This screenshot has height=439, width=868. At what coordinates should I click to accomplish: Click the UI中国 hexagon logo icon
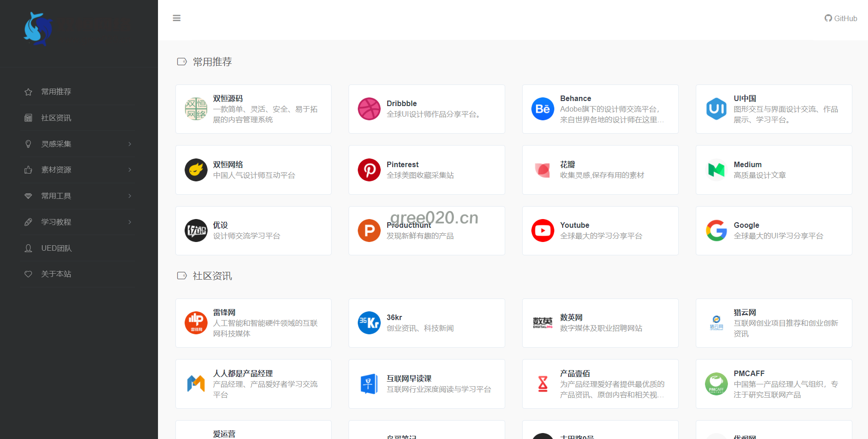coord(716,109)
